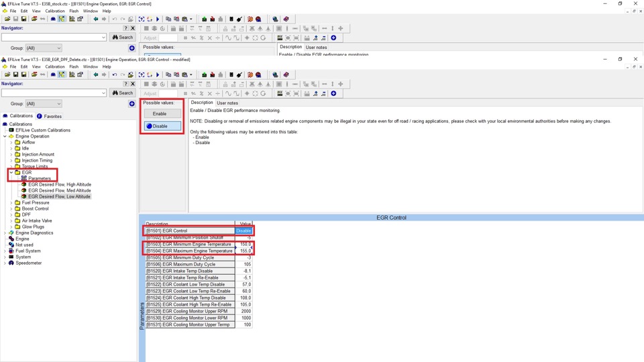This screenshot has height=362, width=644.
Task: Select EGR Desired Flow, Low Altitude
Action: [59, 196]
